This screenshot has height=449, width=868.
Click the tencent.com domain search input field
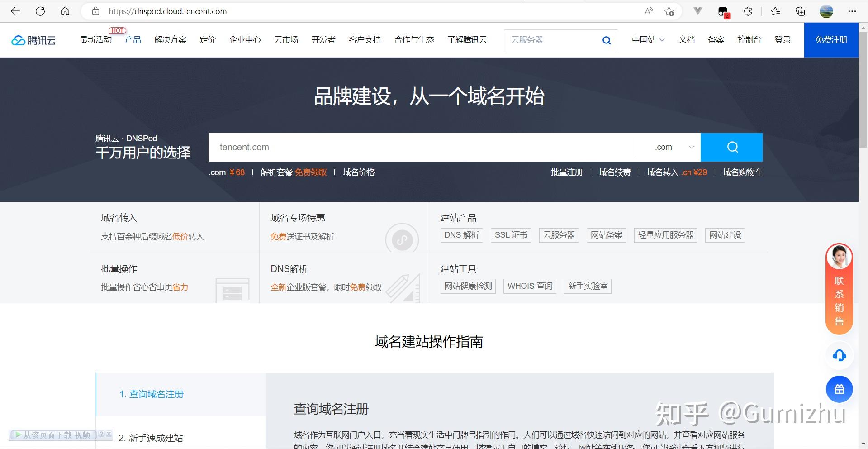[x=407, y=147]
